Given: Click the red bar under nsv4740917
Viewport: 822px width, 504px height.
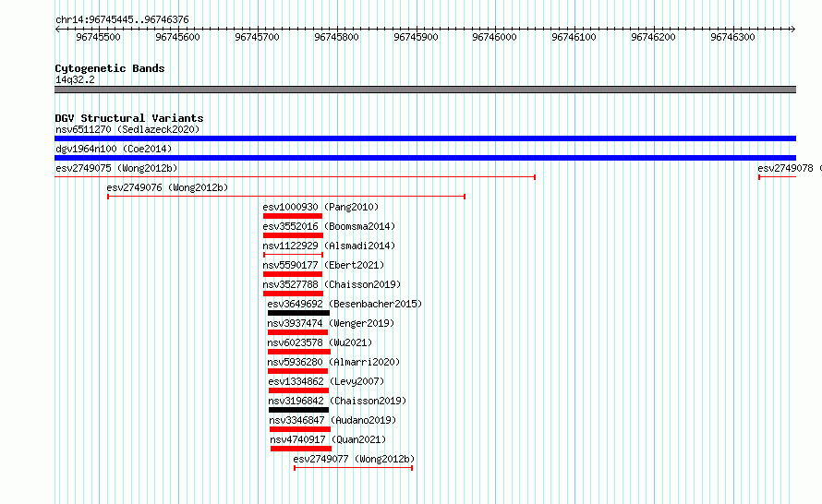Looking at the screenshot, I should (301, 449).
